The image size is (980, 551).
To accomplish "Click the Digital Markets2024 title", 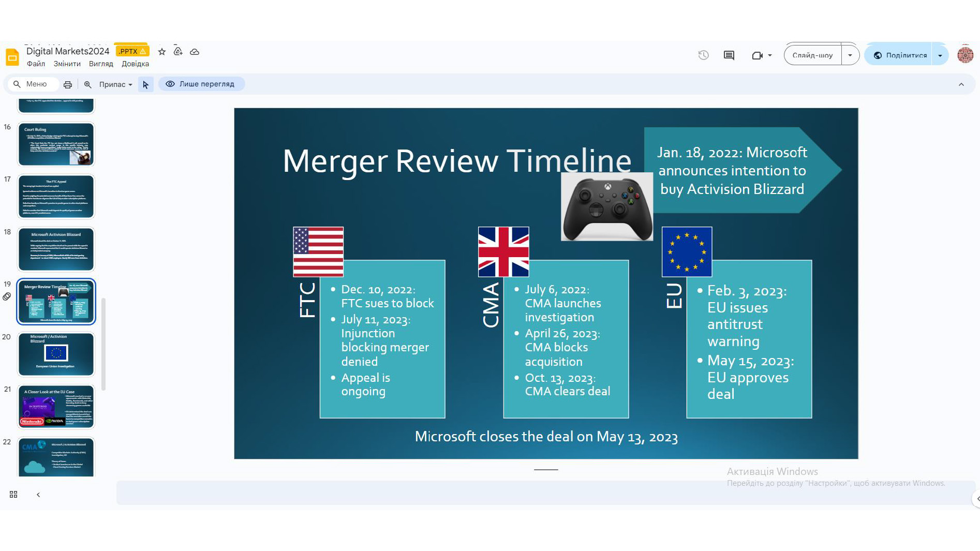I will coord(68,51).
